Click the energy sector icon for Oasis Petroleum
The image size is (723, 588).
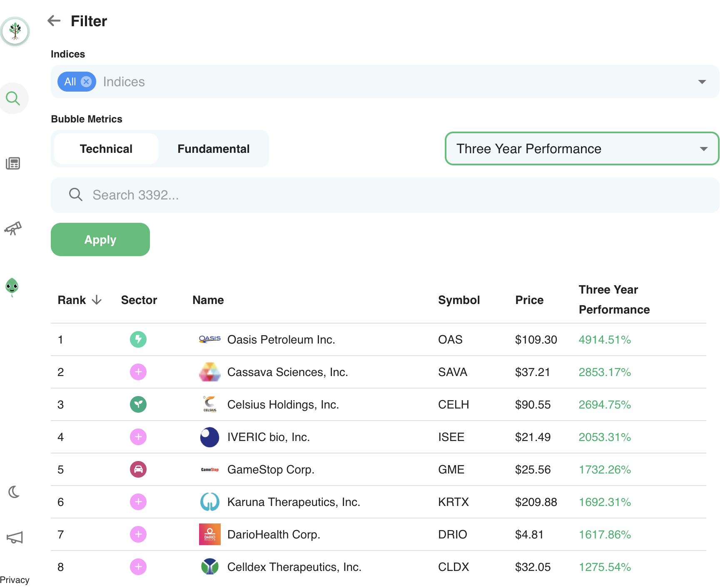tap(138, 339)
